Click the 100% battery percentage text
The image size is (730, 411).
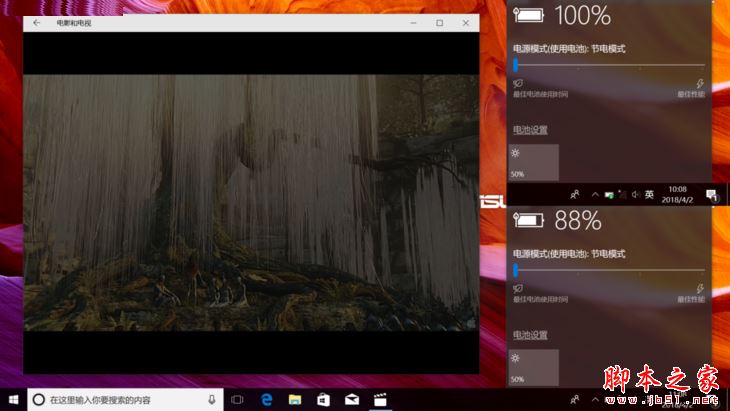click(582, 15)
